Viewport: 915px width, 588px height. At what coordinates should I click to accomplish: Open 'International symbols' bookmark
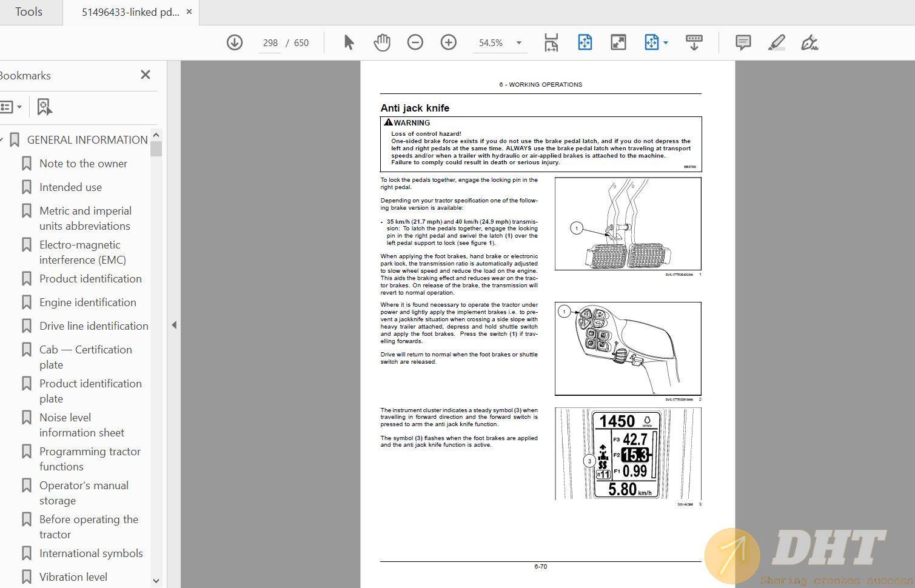91,553
